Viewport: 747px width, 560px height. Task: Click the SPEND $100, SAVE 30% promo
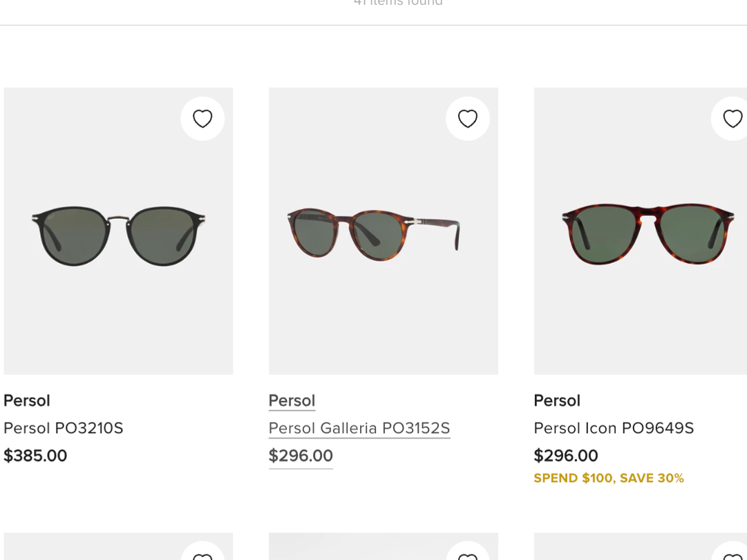609,478
